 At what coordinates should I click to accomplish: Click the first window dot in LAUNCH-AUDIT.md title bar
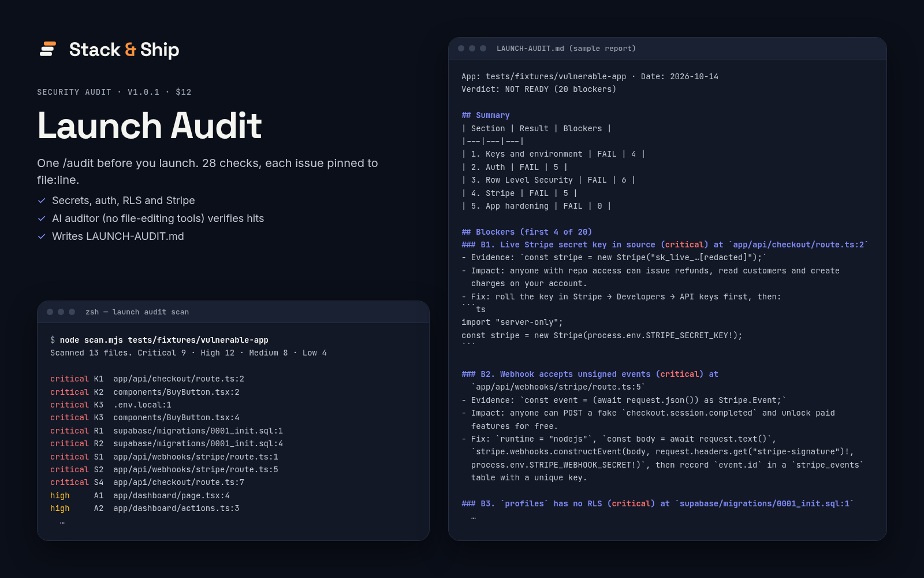tap(461, 49)
